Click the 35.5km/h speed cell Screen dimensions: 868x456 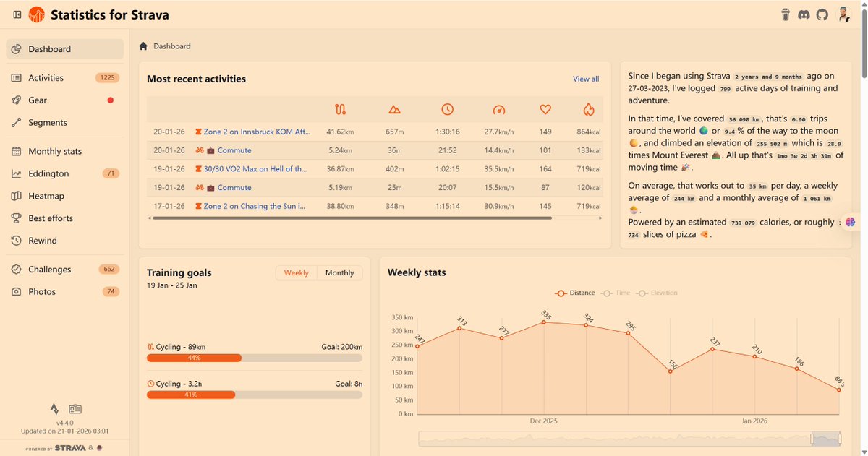tap(498, 169)
